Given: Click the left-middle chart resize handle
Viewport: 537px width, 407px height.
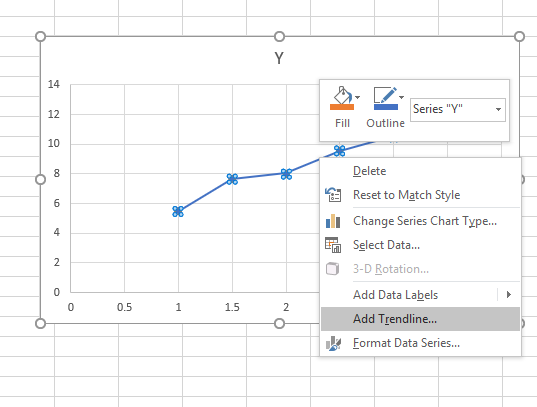Looking at the screenshot, I should pos(40,180).
